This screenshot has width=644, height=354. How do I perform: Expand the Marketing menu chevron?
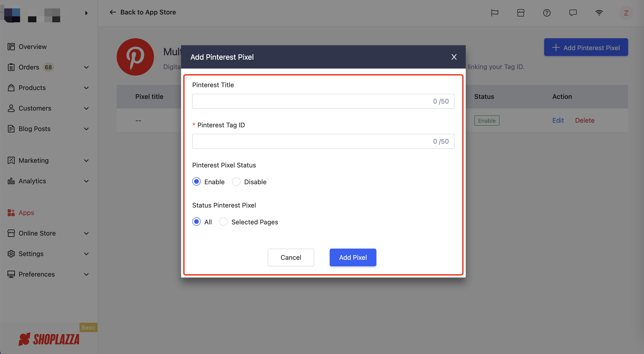coord(86,160)
